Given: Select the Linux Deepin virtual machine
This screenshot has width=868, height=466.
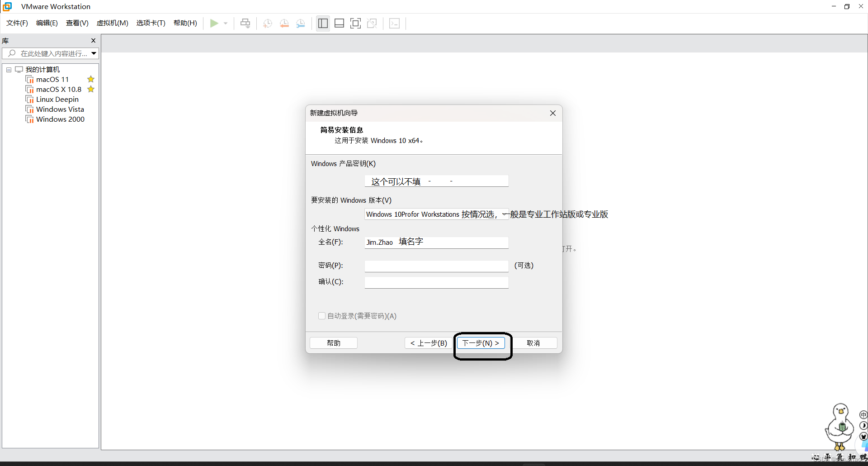Looking at the screenshot, I should click(57, 99).
